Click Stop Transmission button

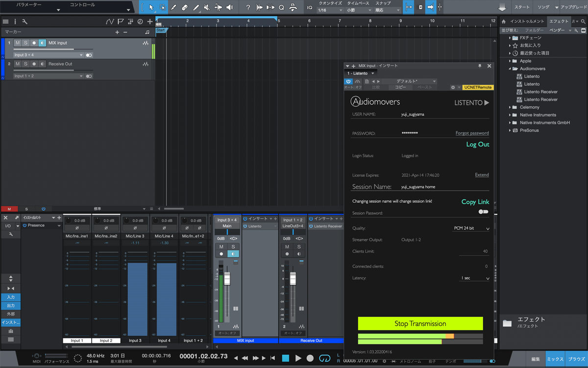coord(420,324)
